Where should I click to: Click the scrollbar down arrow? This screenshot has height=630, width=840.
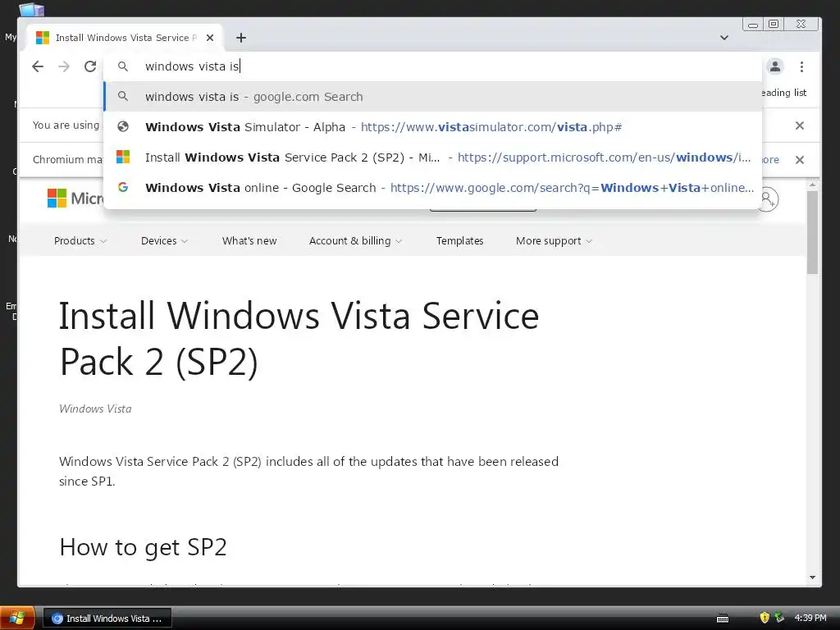[812, 577]
